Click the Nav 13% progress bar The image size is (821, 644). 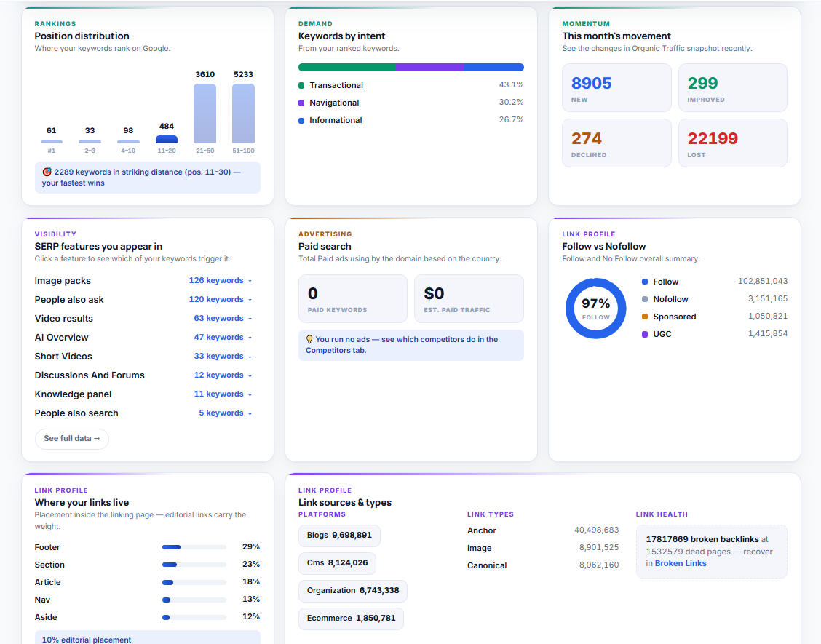click(x=194, y=600)
